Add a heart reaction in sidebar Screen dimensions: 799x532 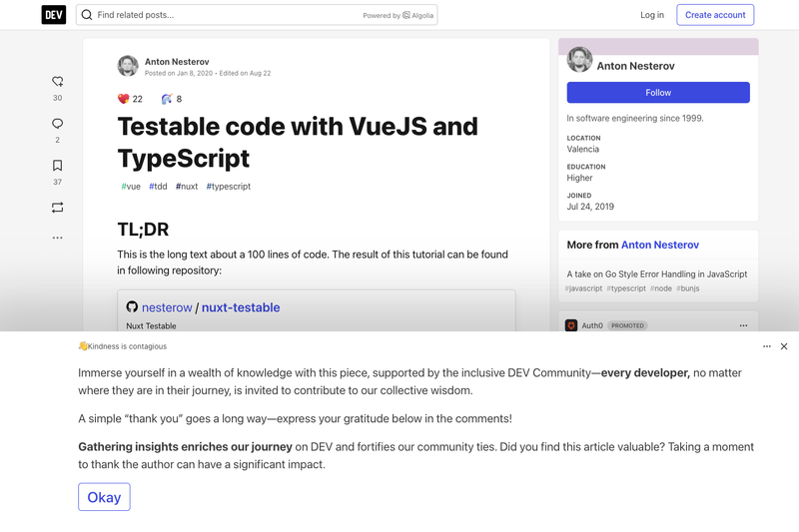pyautogui.click(x=58, y=82)
